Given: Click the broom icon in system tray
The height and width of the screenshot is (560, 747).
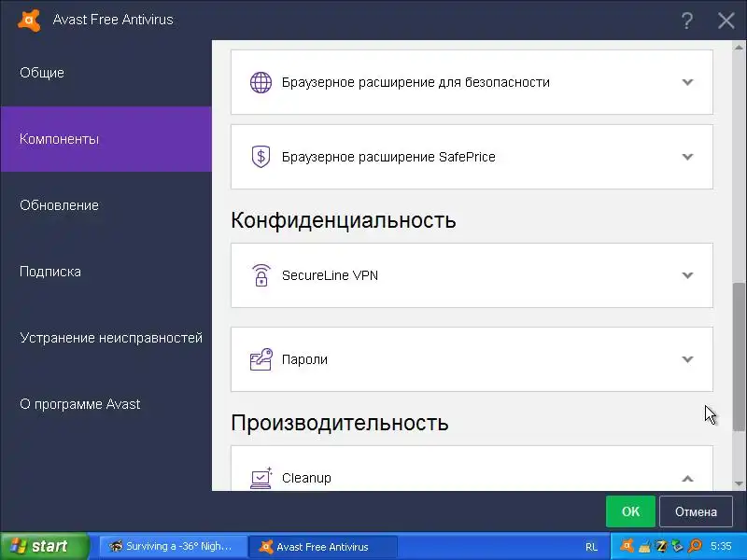Looking at the screenshot, I should 644,546.
